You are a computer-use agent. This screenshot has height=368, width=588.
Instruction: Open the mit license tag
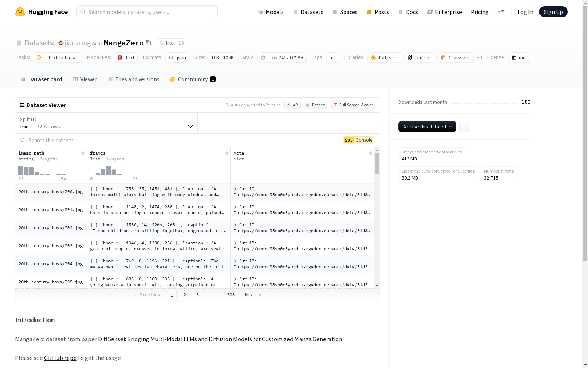(x=519, y=57)
